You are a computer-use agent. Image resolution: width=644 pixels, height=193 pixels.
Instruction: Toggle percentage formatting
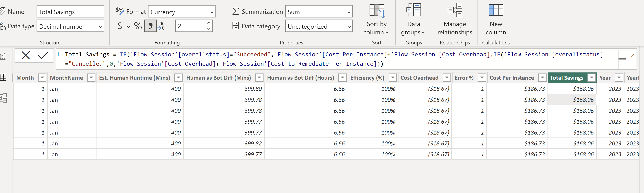pos(138,26)
